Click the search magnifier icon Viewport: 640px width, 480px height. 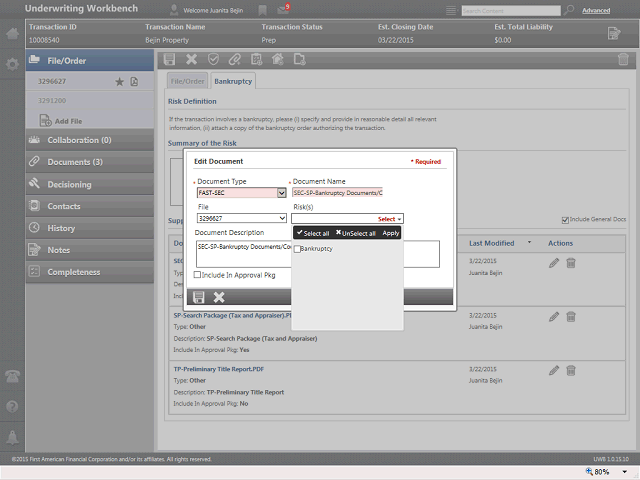point(569,10)
